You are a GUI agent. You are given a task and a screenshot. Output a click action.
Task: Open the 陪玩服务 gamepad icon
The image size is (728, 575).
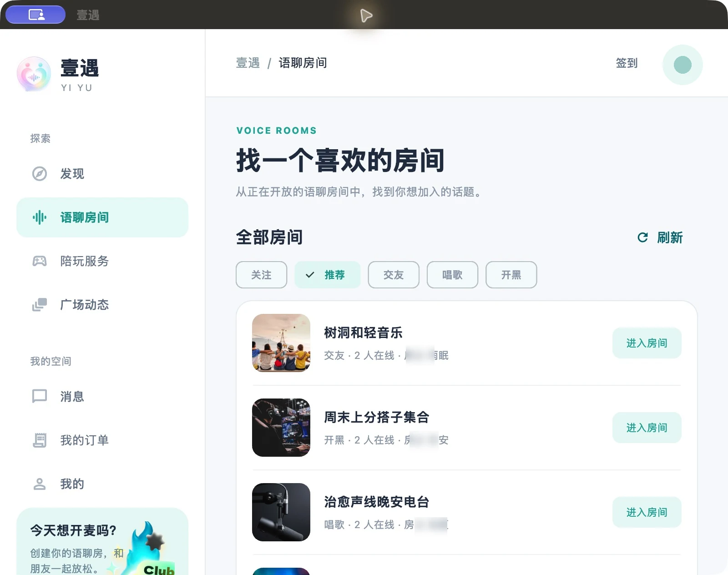click(x=40, y=261)
